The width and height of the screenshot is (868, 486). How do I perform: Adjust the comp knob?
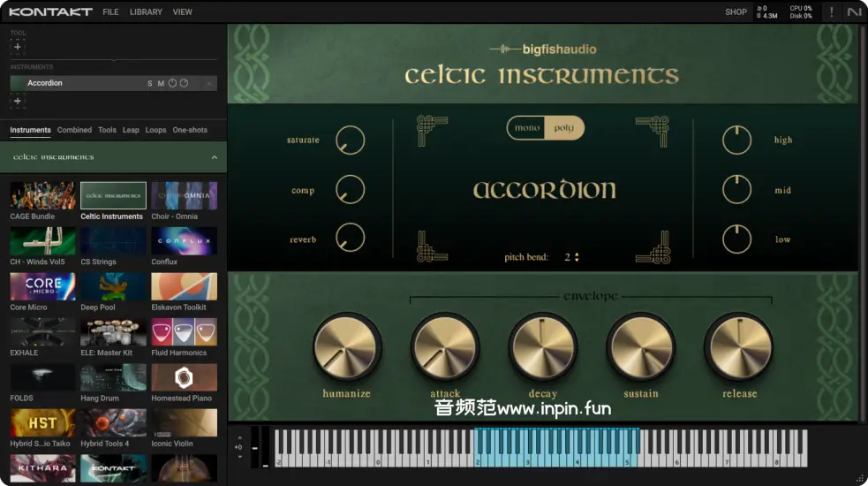click(x=351, y=189)
